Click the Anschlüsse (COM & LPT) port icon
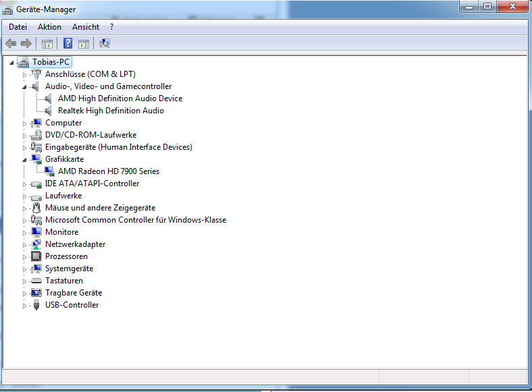532x392 pixels. [x=36, y=74]
